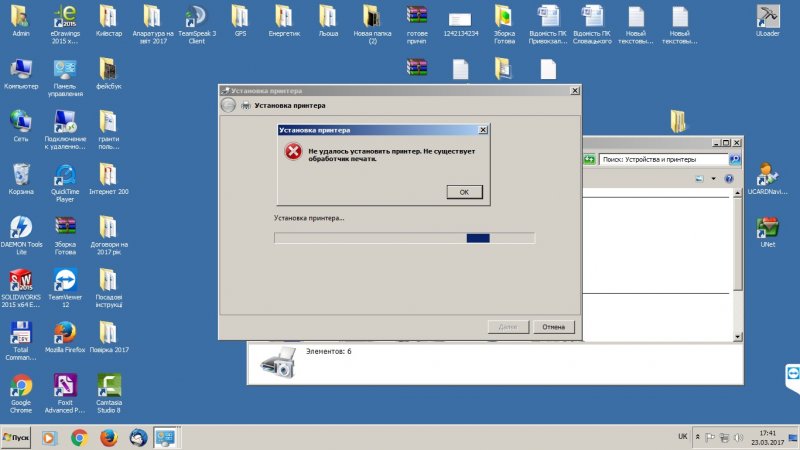The width and height of the screenshot is (800, 450).
Task: Launch Google Chrome from the taskbar
Action: point(80,437)
